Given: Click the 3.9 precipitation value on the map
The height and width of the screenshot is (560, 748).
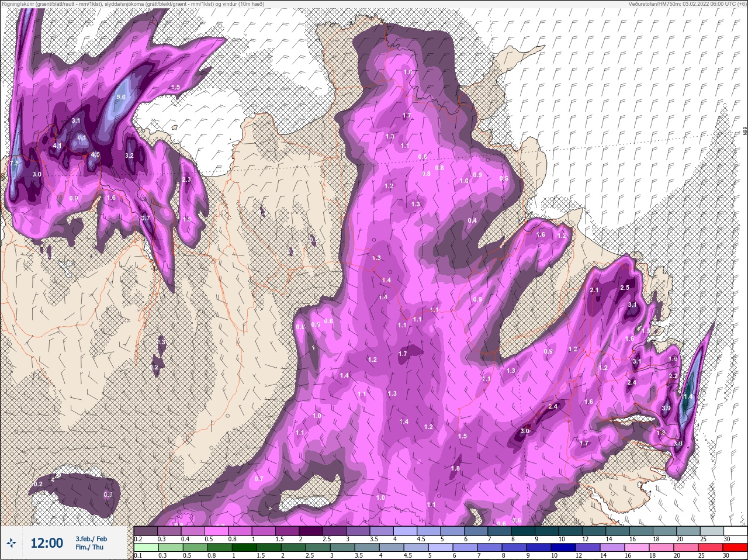Looking at the screenshot, I should tap(666, 408).
